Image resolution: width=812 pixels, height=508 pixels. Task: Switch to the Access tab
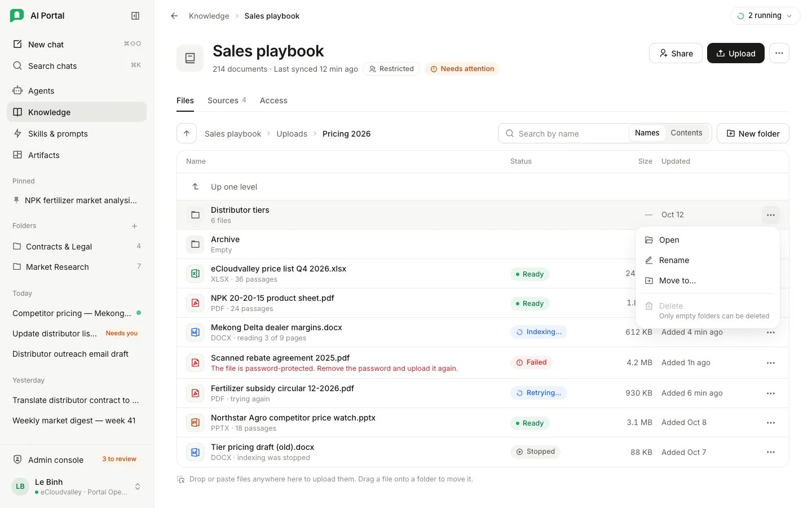pos(273,100)
